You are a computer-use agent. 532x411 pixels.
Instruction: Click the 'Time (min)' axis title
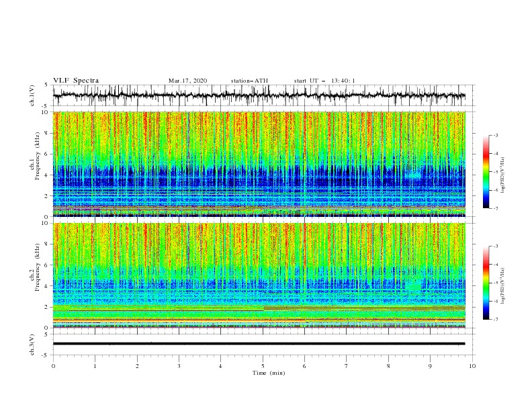coord(269,373)
